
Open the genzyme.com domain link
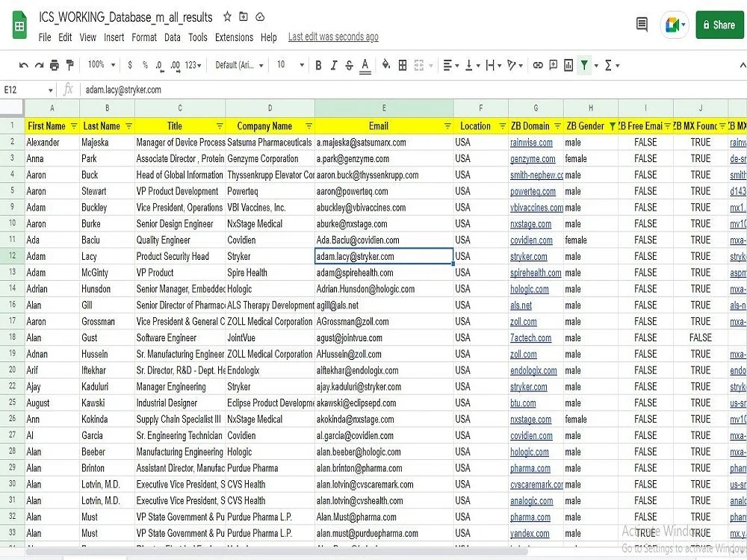click(533, 158)
